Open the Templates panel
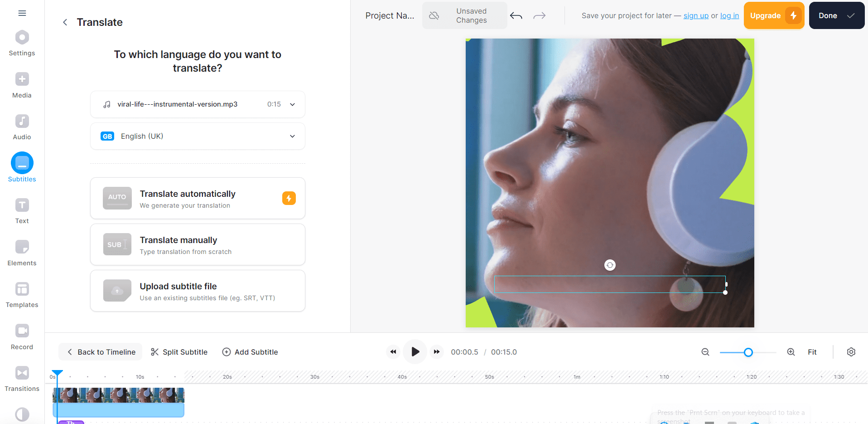 coord(21,293)
